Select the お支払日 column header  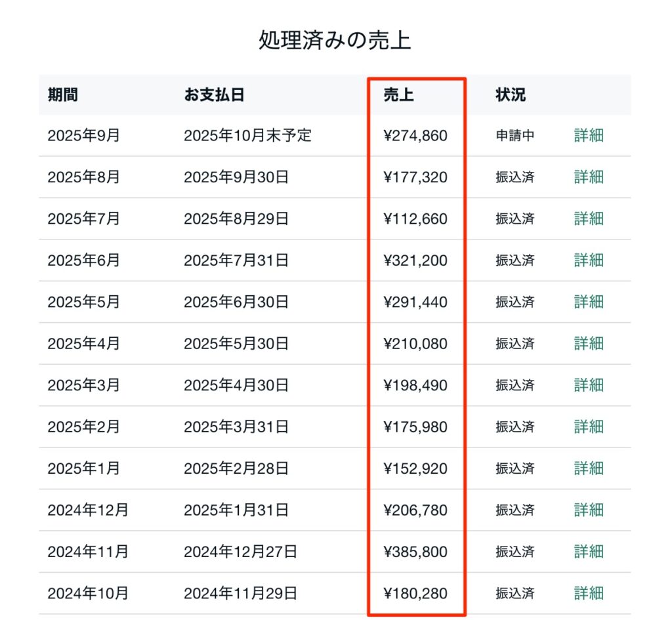click(214, 94)
